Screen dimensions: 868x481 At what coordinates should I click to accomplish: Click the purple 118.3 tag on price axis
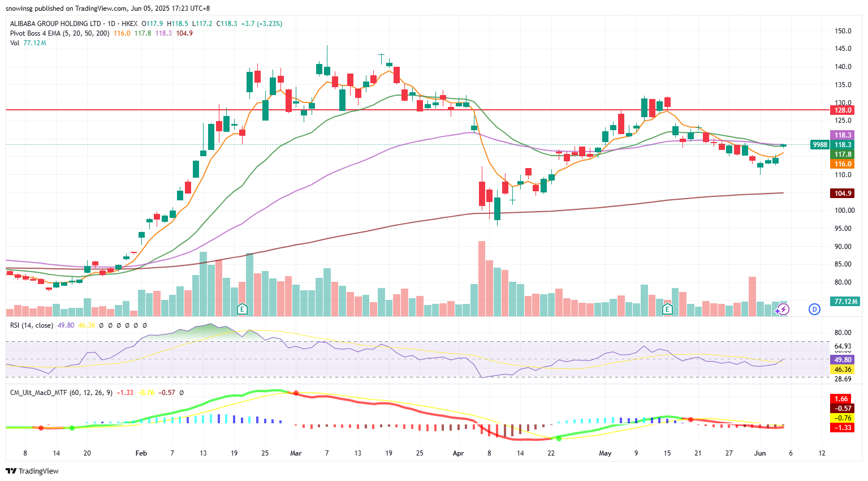click(x=843, y=135)
